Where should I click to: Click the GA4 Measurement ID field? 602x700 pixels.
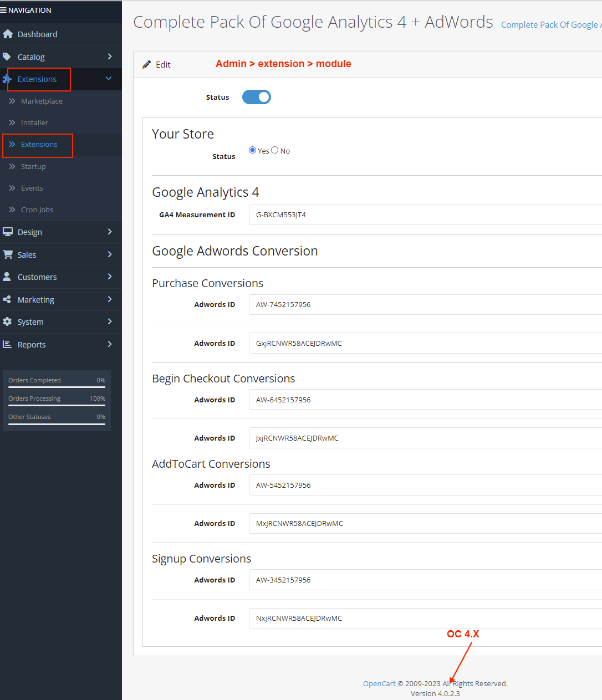[425, 214]
